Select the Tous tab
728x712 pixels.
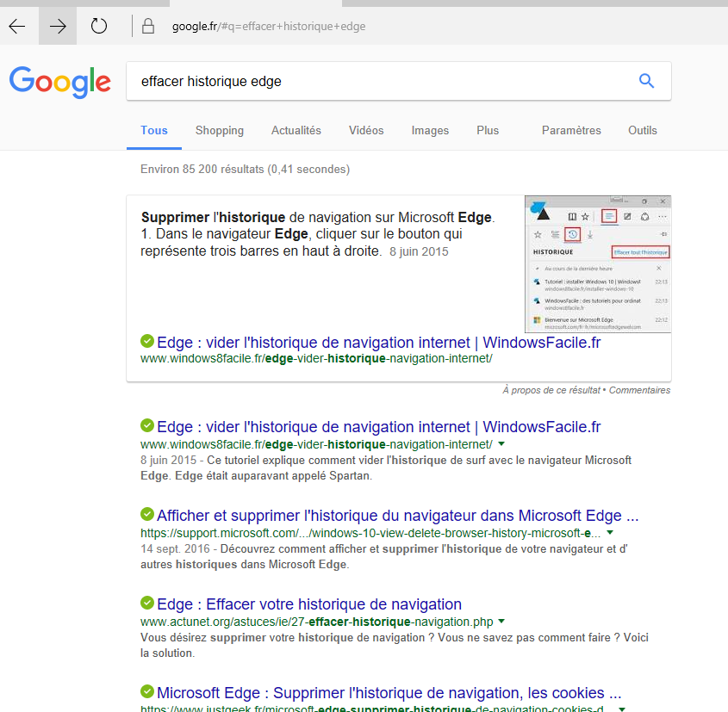pyautogui.click(x=154, y=130)
